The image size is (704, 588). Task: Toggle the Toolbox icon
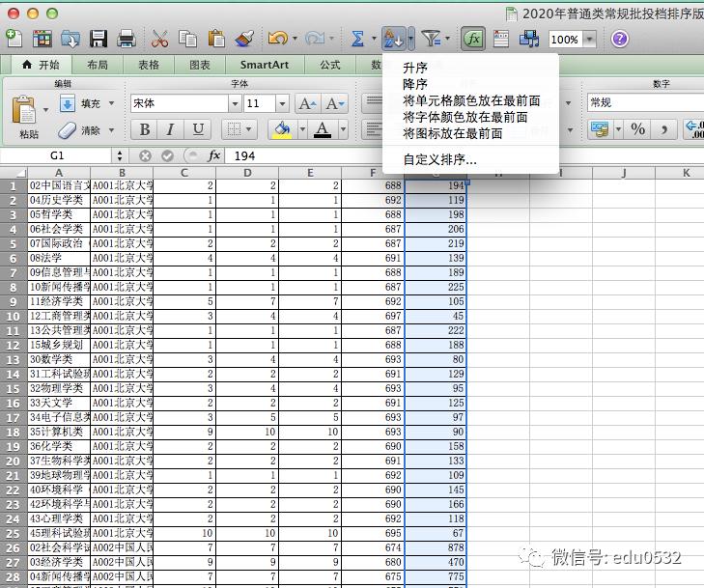click(x=501, y=39)
